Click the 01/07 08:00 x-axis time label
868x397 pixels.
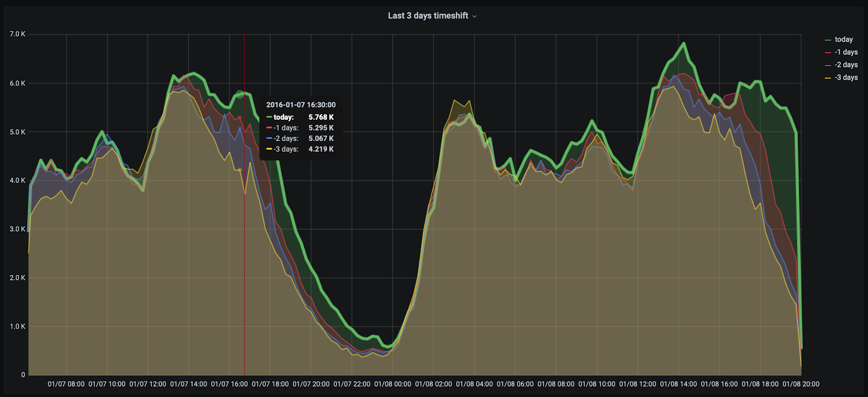(x=66, y=384)
